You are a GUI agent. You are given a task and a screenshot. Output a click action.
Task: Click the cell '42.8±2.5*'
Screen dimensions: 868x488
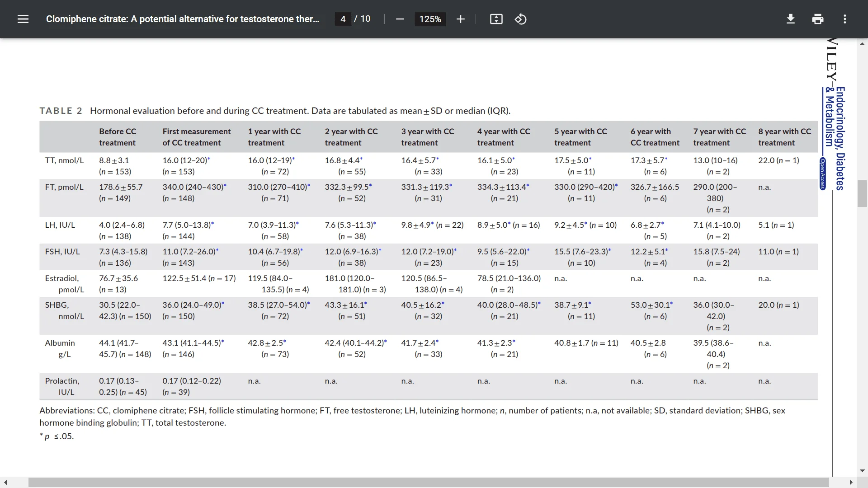click(x=267, y=343)
